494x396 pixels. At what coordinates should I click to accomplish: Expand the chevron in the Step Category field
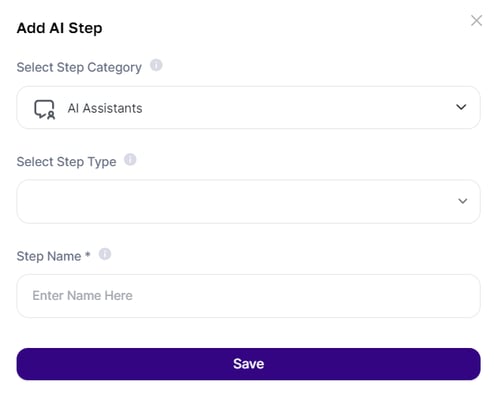click(x=461, y=107)
